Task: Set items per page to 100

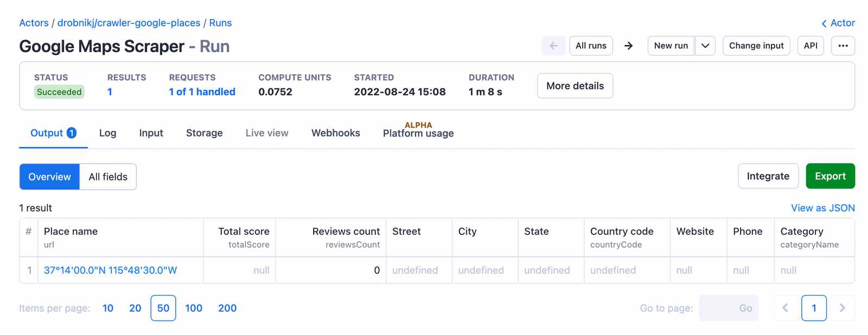Action: point(194,308)
